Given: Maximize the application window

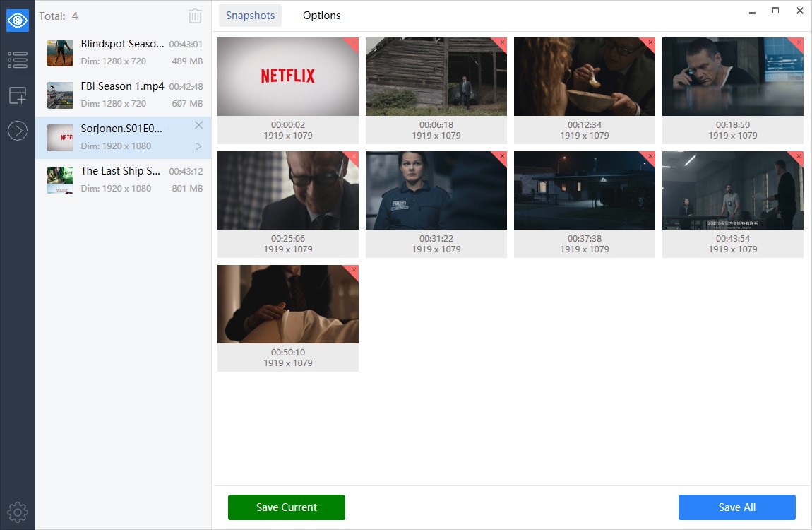Looking at the screenshot, I should click(775, 11).
